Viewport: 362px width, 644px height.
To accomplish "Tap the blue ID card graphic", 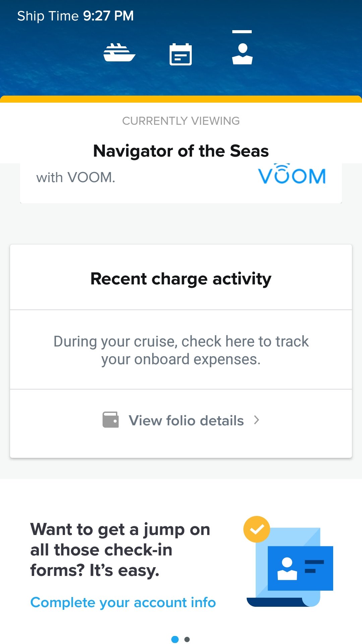I will point(300,568).
